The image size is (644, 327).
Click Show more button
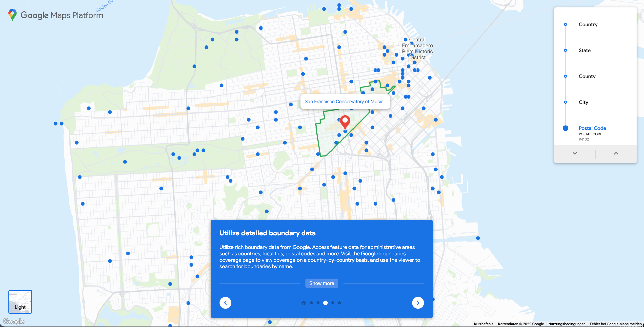click(322, 283)
